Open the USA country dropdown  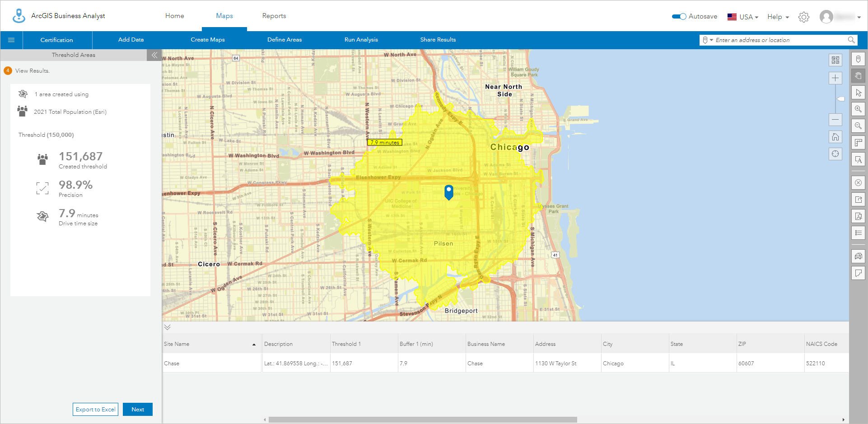coord(743,17)
